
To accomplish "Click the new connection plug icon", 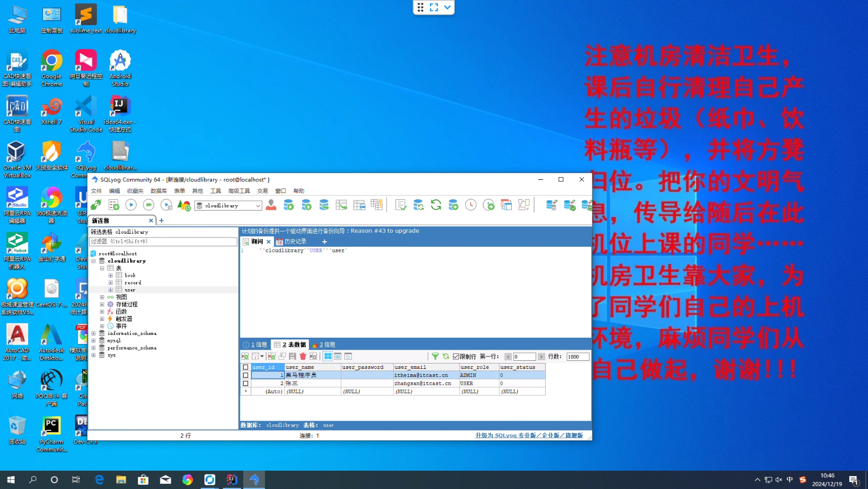I will pyautogui.click(x=96, y=205).
